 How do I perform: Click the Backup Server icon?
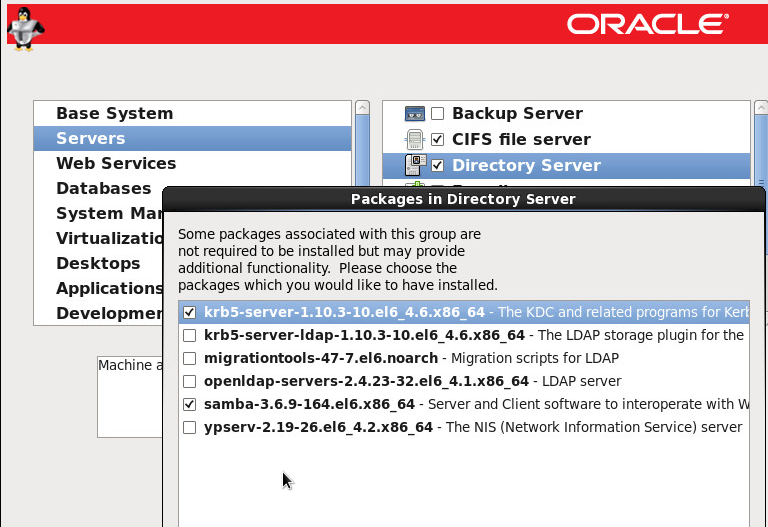tap(415, 113)
